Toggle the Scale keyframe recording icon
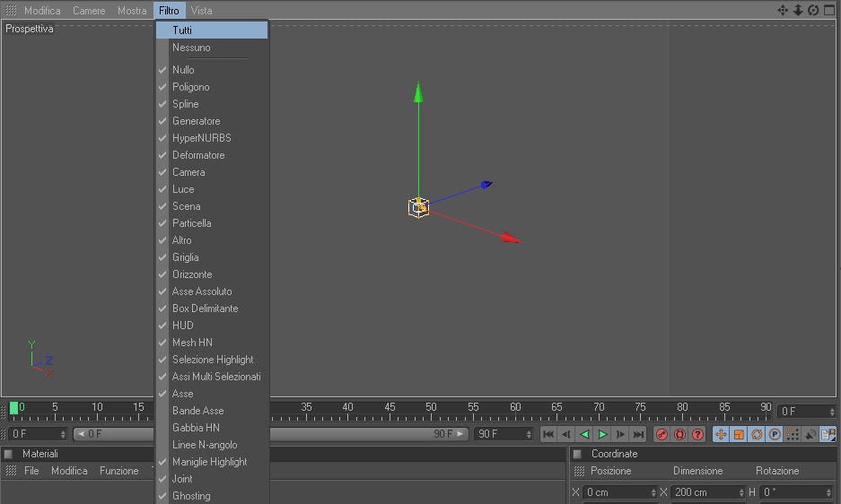This screenshot has width=841, height=504. [739, 434]
